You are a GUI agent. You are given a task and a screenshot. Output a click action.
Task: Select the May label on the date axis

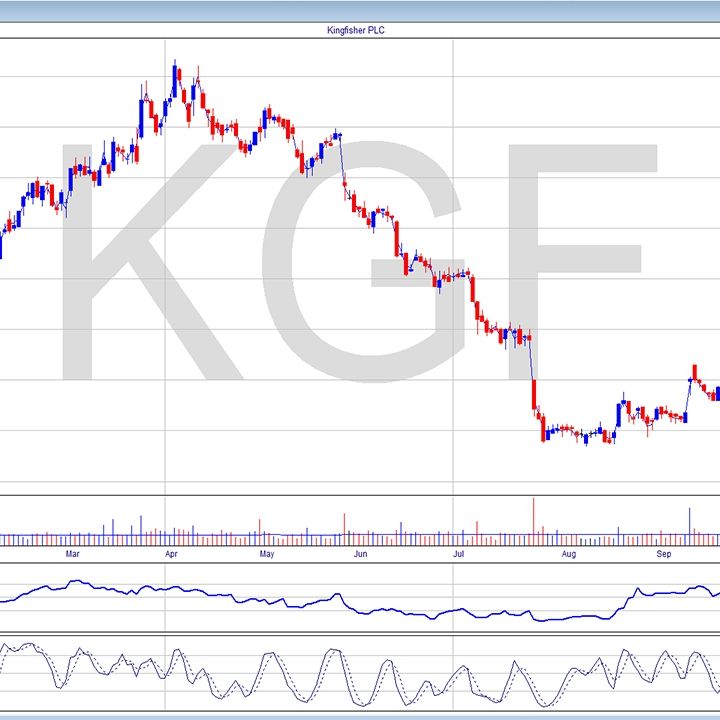coord(266,552)
